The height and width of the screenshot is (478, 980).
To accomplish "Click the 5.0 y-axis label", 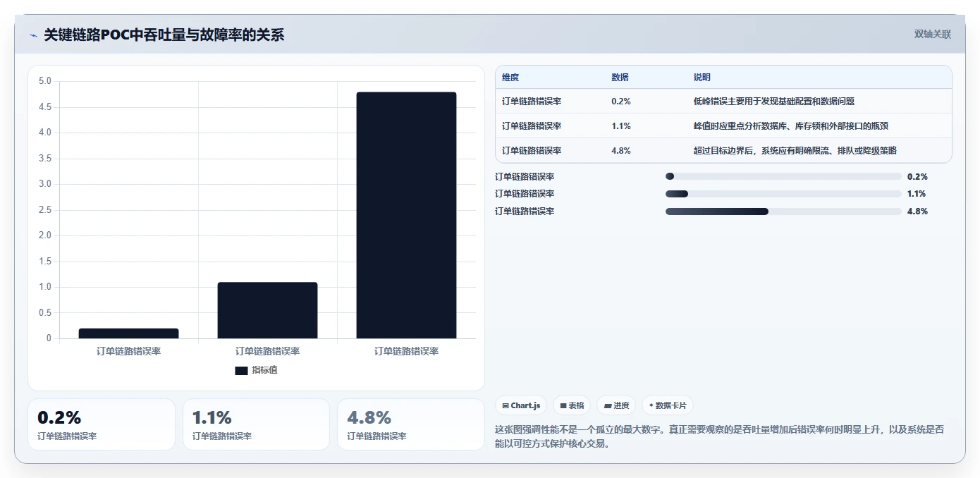I will click(x=44, y=81).
